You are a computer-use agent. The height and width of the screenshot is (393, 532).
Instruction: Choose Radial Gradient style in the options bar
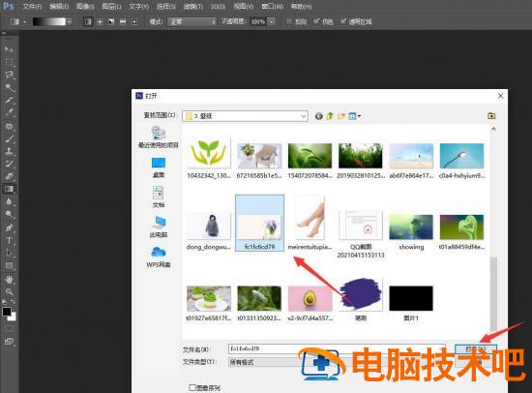(x=100, y=21)
